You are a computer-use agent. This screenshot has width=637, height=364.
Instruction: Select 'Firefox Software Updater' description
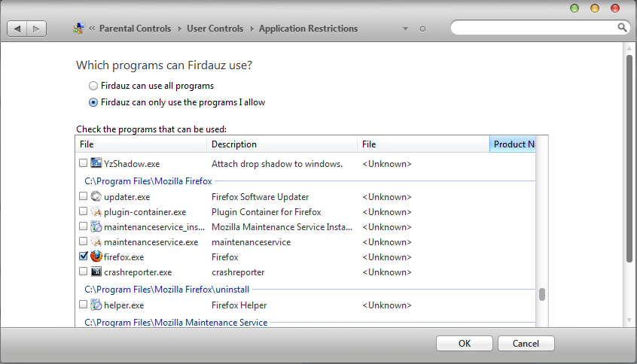point(260,197)
